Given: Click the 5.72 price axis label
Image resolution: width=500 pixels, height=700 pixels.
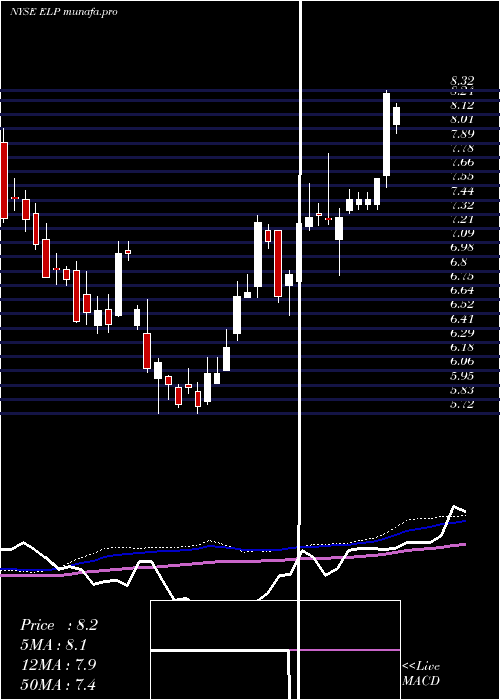Looking at the screenshot, I should pyautogui.click(x=462, y=404).
